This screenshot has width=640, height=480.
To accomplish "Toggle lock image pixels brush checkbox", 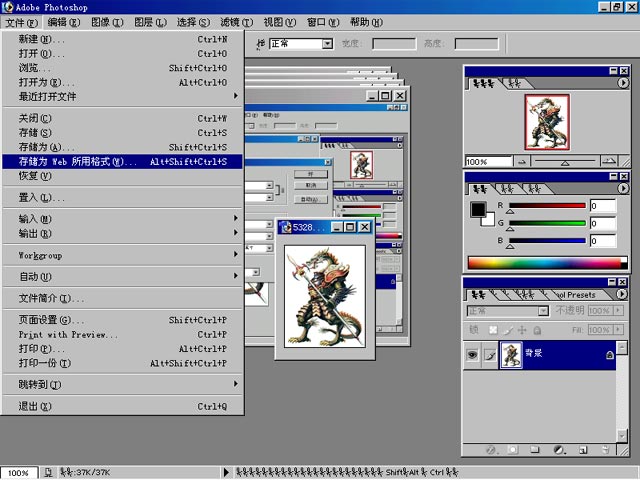I will [508, 330].
